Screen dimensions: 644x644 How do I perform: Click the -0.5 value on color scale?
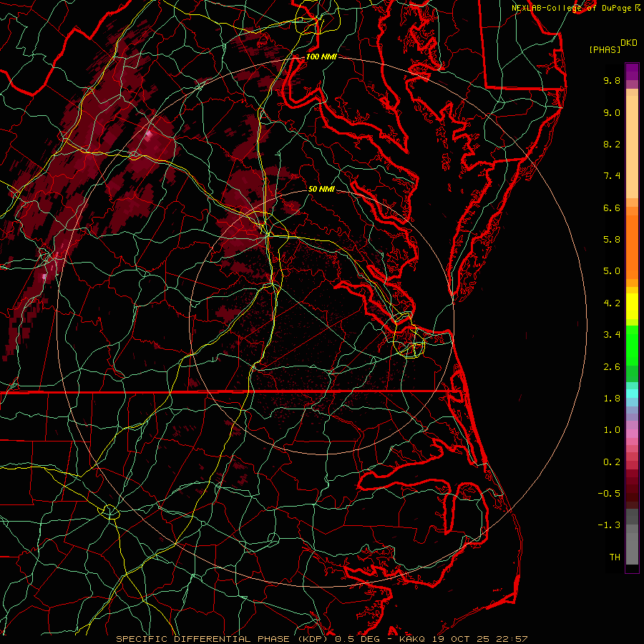pyautogui.click(x=609, y=494)
